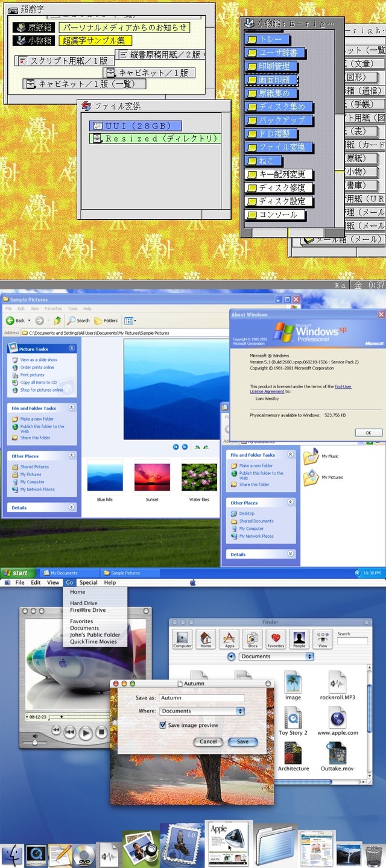Open the Where dropdown in the Save dialog

click(x=201, y=711)
